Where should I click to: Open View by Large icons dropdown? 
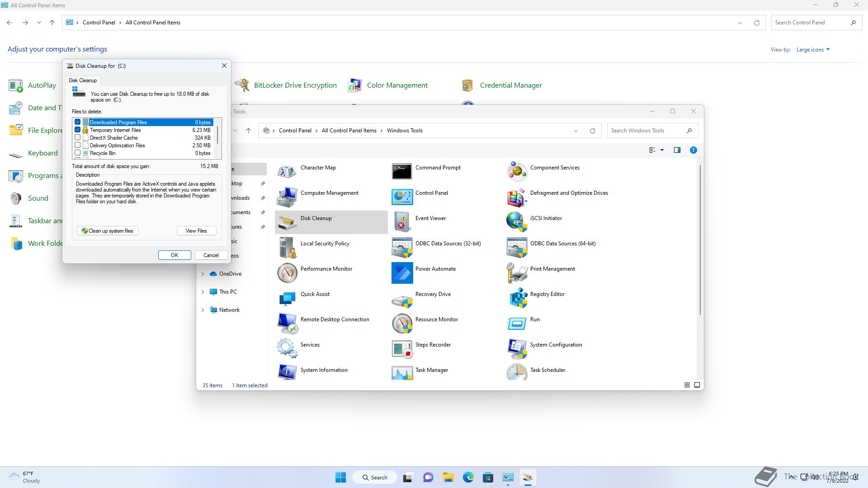click(x=813, y=50)
